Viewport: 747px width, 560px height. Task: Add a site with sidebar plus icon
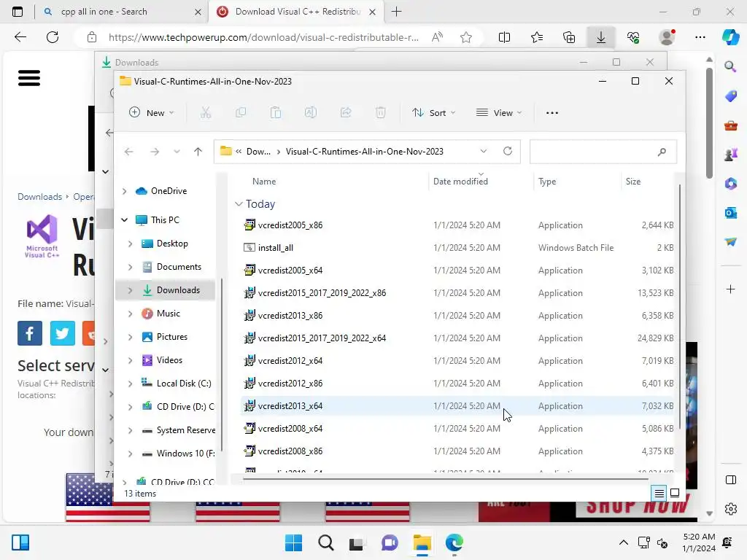click(730, 289)
